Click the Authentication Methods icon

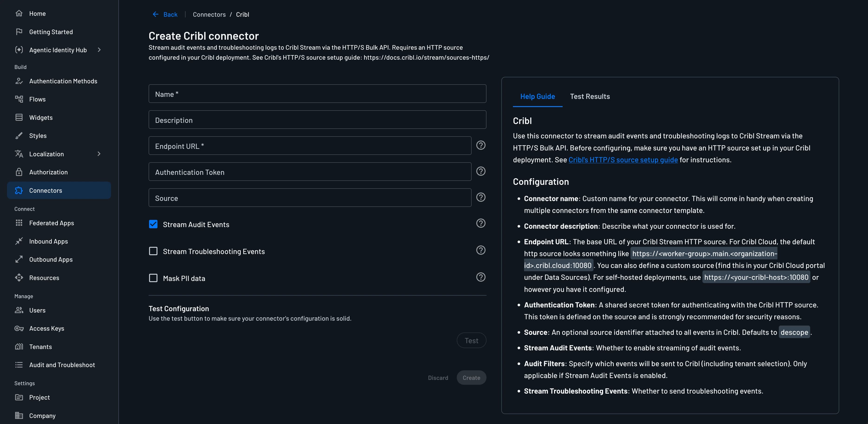click(x=19, y=81)
